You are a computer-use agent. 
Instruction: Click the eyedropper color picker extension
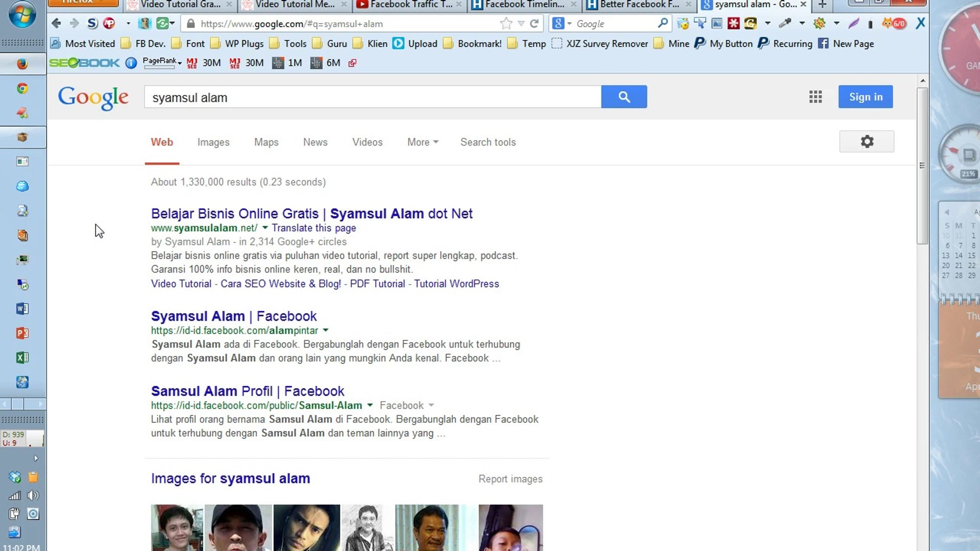point(785,23)
